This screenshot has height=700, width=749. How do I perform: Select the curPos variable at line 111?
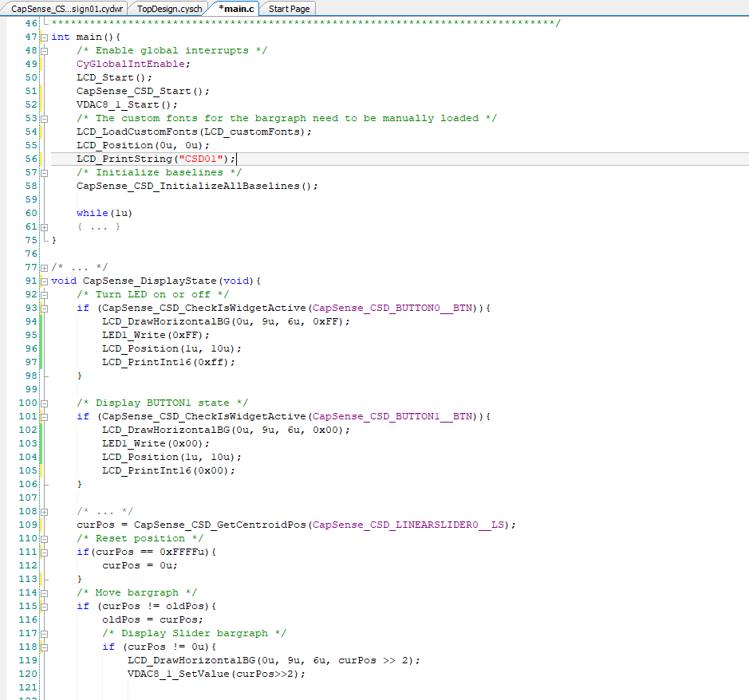pos(114,551)
